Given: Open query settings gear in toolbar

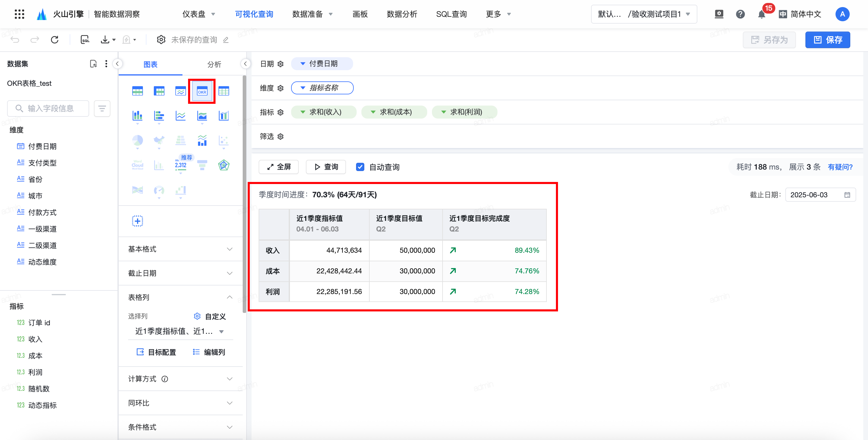Looking at the screenshot, I should [161, 40].
